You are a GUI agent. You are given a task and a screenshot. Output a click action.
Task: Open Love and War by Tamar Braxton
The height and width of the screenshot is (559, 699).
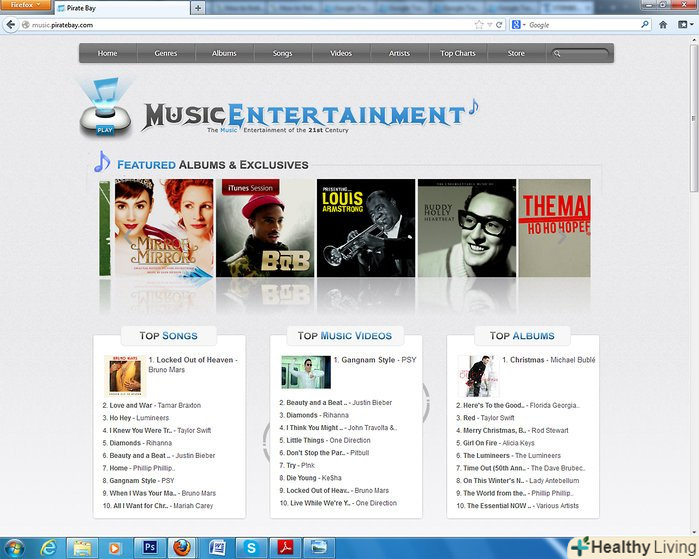tap(151, 405)
